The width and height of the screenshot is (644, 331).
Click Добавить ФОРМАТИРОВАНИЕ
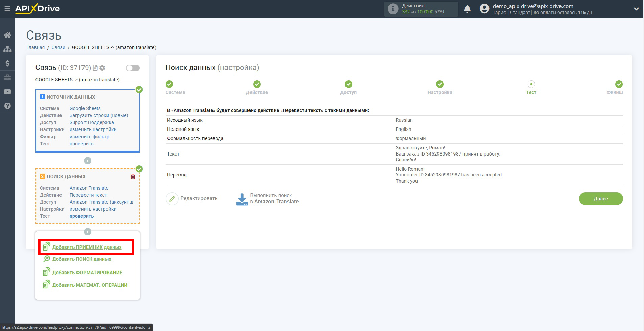tap(87, 273)
